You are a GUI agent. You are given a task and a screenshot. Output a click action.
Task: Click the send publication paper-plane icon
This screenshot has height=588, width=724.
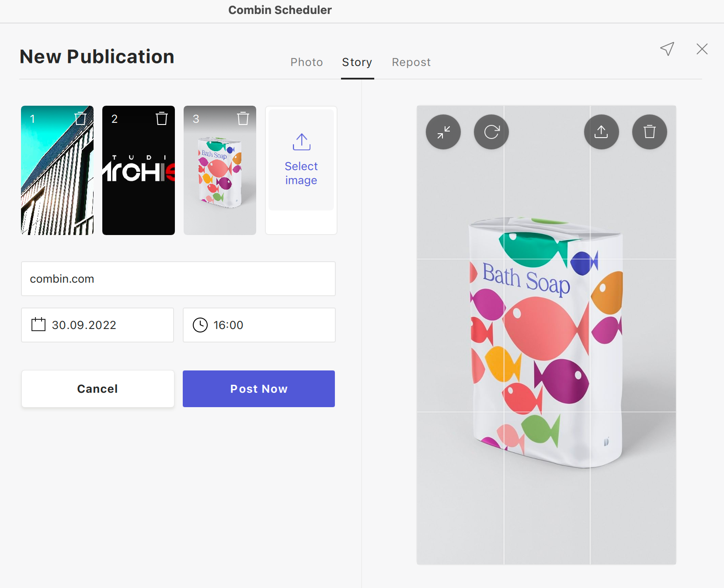[667, 49]
